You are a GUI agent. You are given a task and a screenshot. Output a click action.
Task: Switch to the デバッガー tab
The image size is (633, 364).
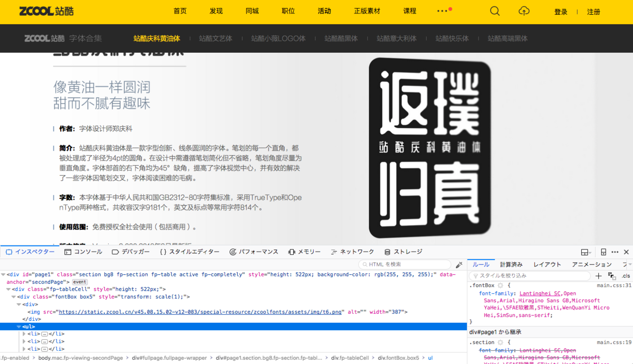pyautogui.click(x=131, y=252)
